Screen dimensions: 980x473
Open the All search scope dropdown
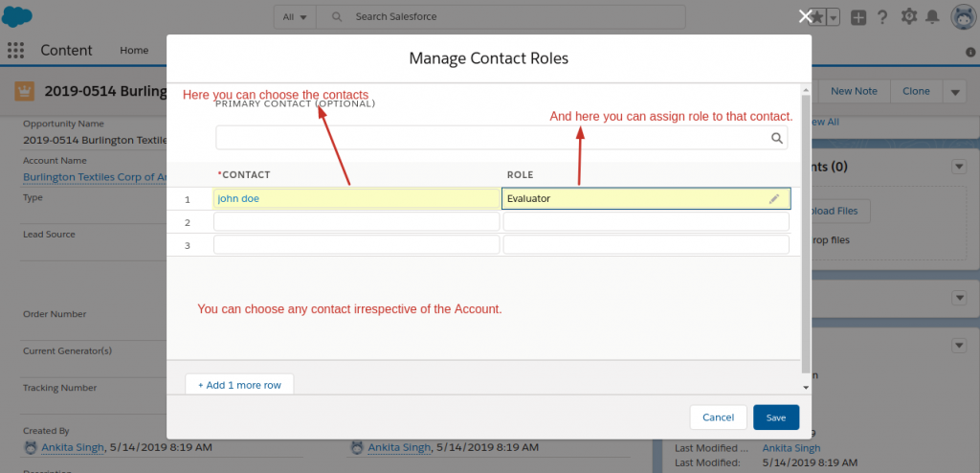tap(295, 17)
